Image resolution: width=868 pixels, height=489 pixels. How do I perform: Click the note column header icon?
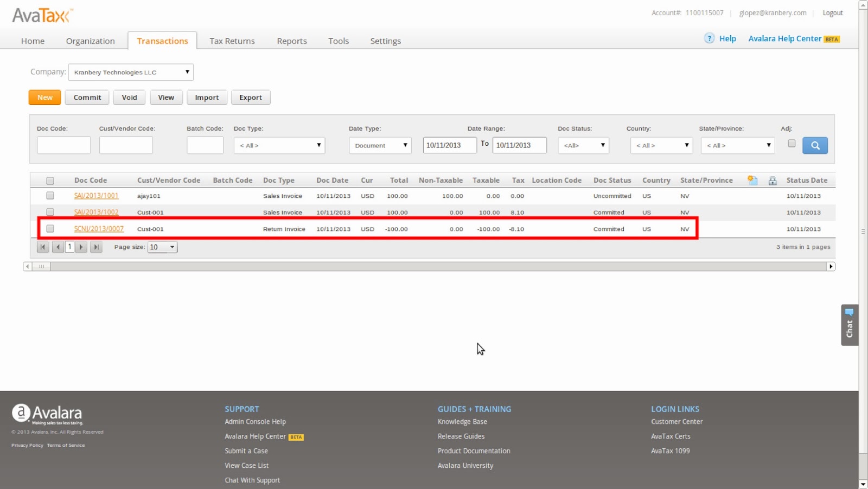[x=752, y=181]
